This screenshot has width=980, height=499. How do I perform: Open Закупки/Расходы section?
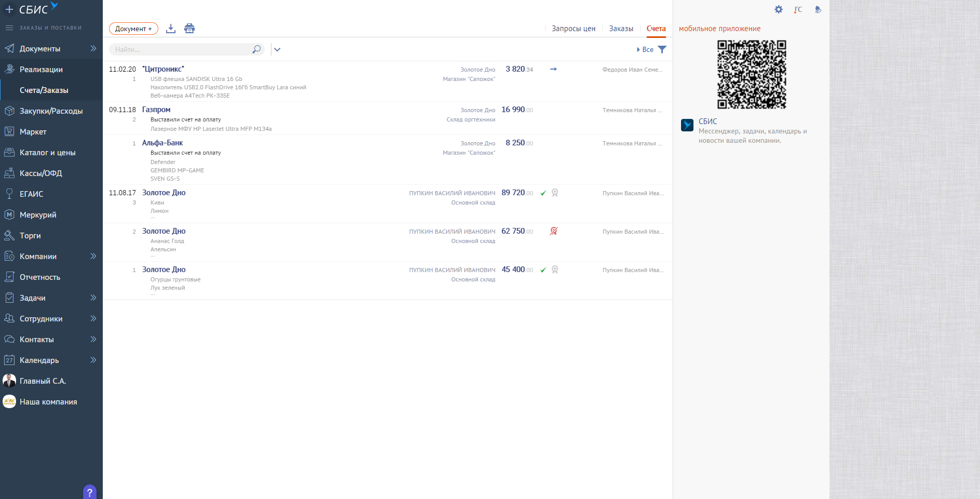pos(51,111)
